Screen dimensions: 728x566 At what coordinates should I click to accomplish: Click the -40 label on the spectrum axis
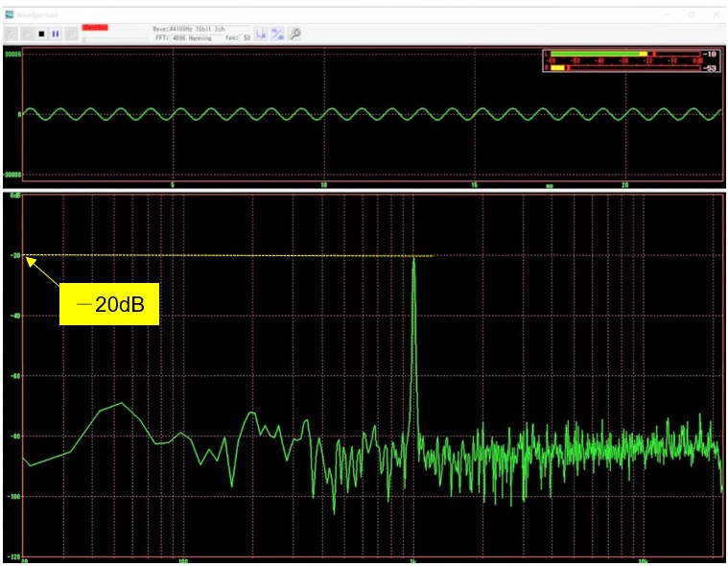click(15, 316)
